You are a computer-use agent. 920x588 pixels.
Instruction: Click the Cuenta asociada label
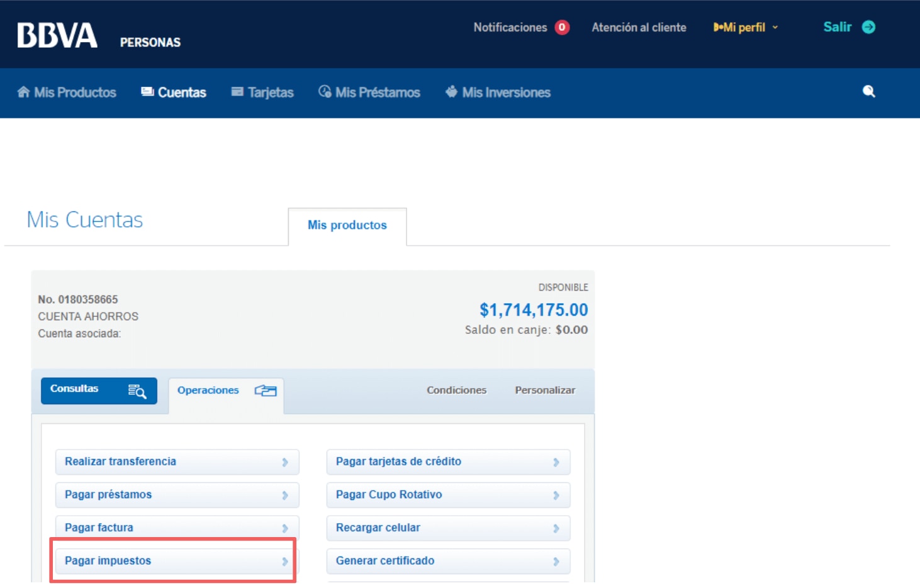click(79, 333)
